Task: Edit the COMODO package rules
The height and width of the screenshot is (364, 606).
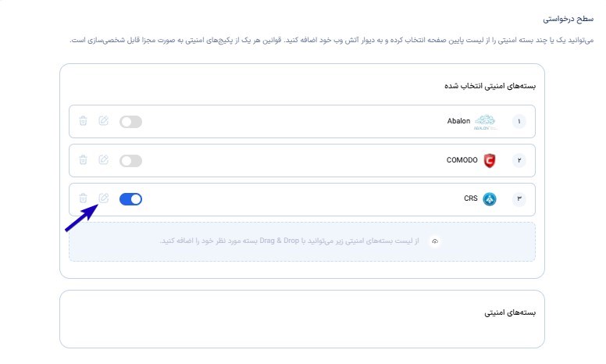Action: pyautogui.click(x=103, y=159)
